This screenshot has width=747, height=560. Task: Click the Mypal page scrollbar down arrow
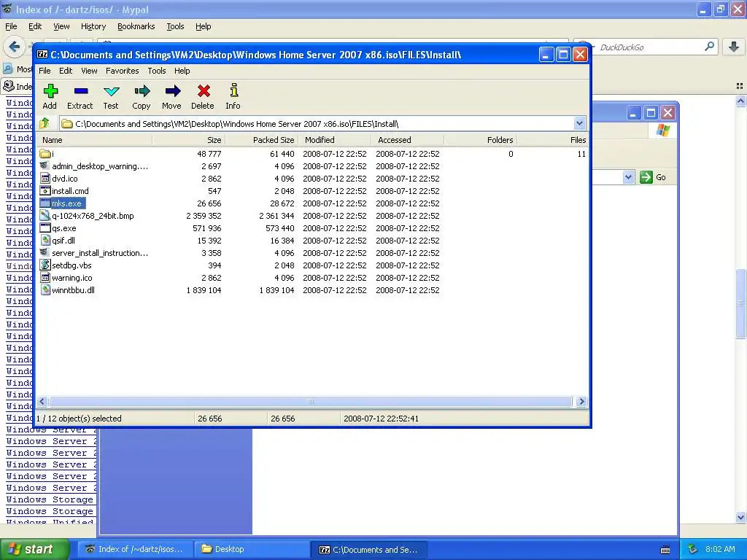pyautogui.click(x=740, y=517)
